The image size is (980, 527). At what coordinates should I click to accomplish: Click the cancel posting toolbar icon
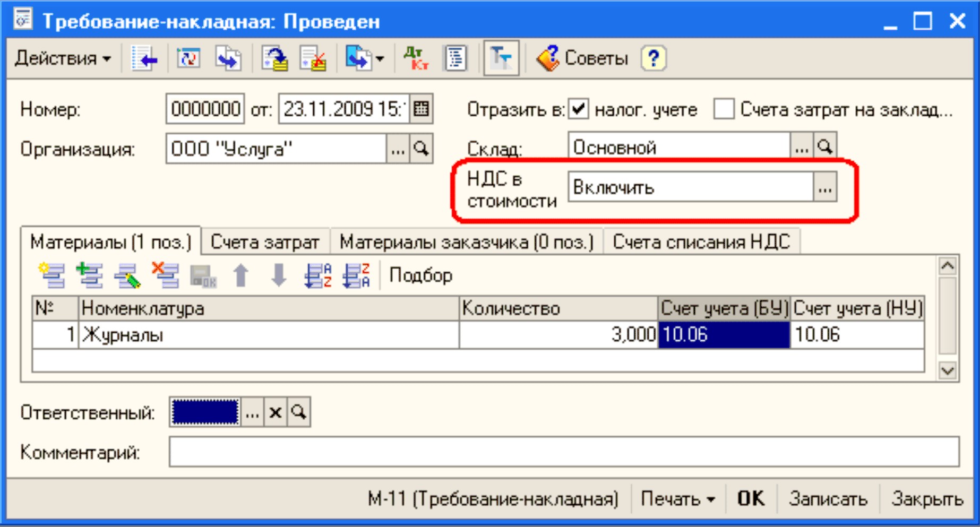coord(313,58)
